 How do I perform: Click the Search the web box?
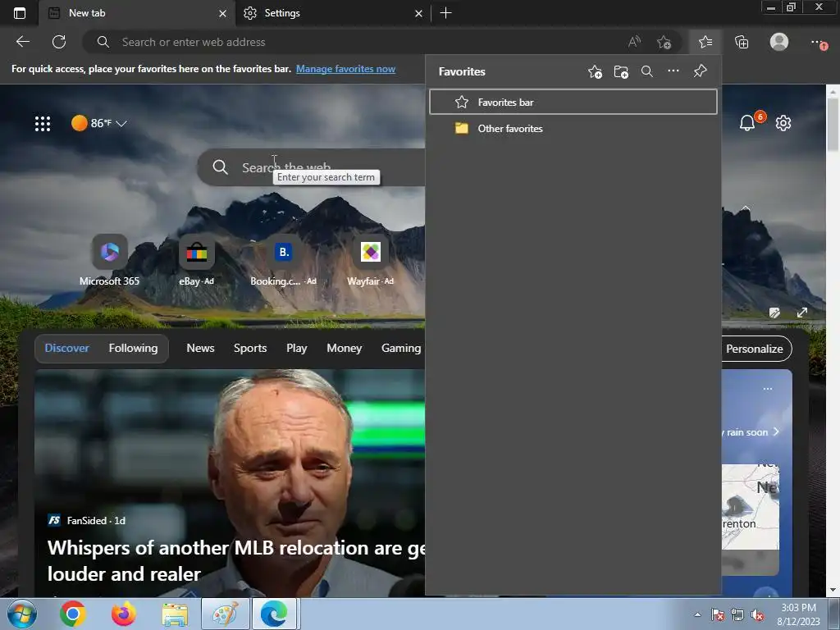pos(311,167)
